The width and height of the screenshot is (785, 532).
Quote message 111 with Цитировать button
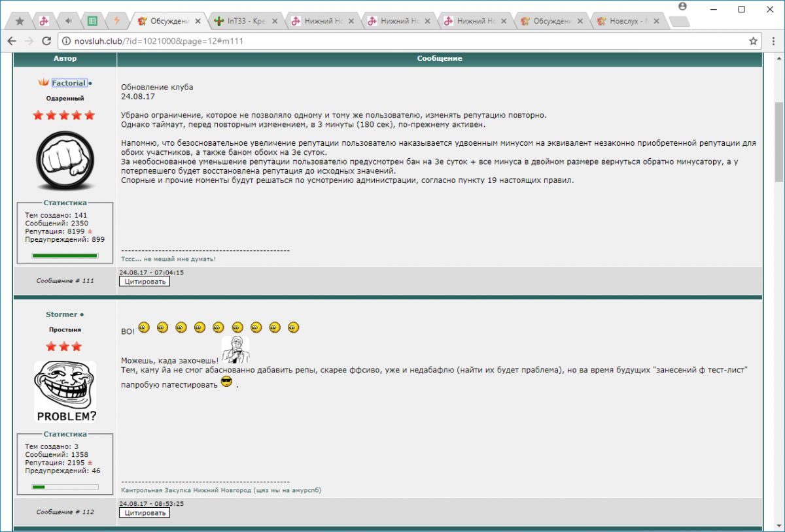click(x=144, y=282)
